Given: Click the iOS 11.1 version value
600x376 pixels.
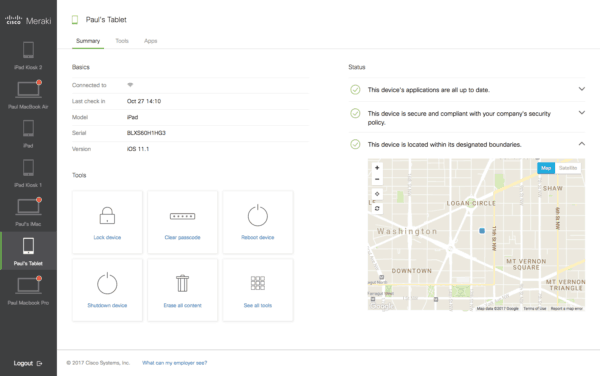Looking at the screenshot, I should coord(138,149).
